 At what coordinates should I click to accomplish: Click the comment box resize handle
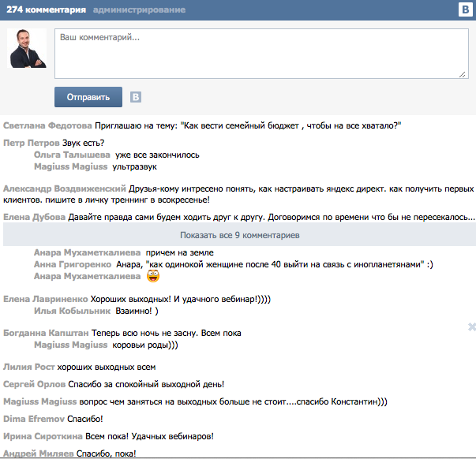tap(463, 74)
